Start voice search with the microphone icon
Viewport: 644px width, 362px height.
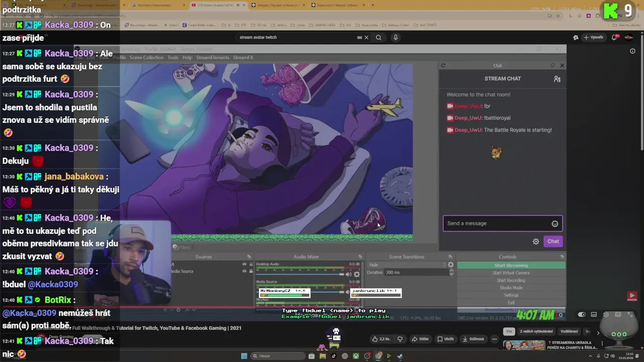(x=395, y=37)
